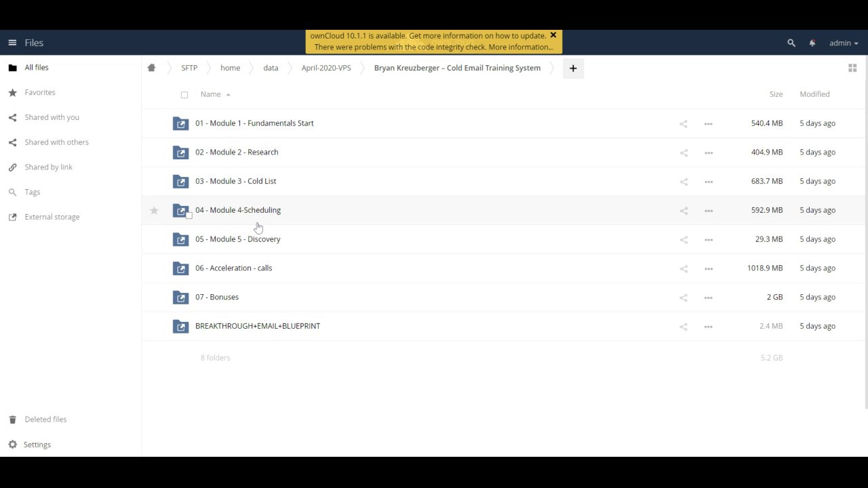Open BREAKTHROUGH+EMAIL+BLUEPRINT folder
The height and width of the screenshot is (488, 868).
tap(258, 326)
